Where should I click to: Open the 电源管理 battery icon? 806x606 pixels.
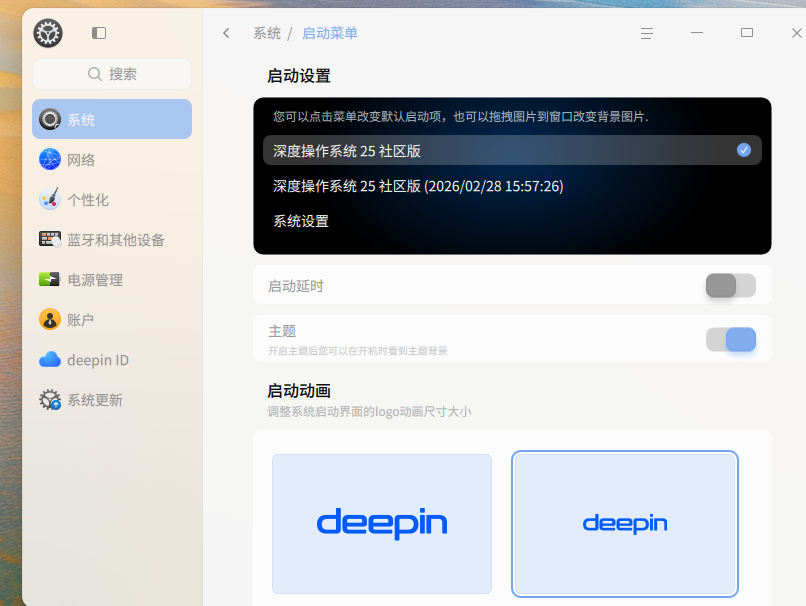(x=50, y=279)
